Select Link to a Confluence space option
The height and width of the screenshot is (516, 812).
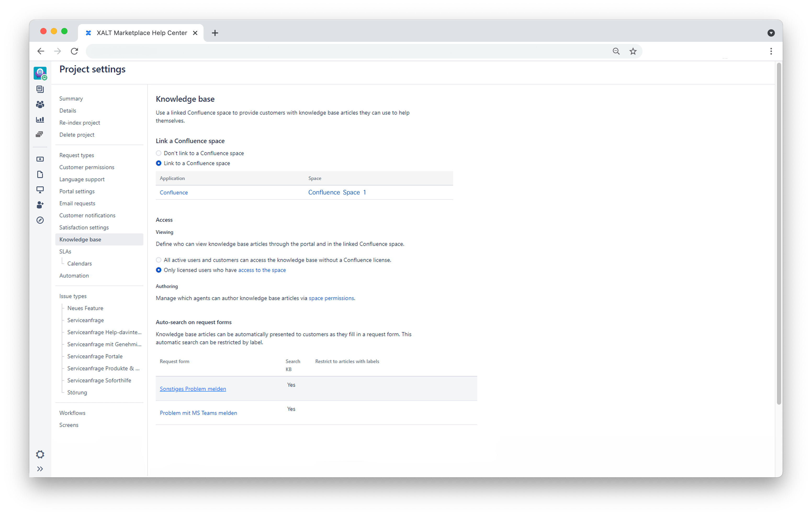point(159,163)
